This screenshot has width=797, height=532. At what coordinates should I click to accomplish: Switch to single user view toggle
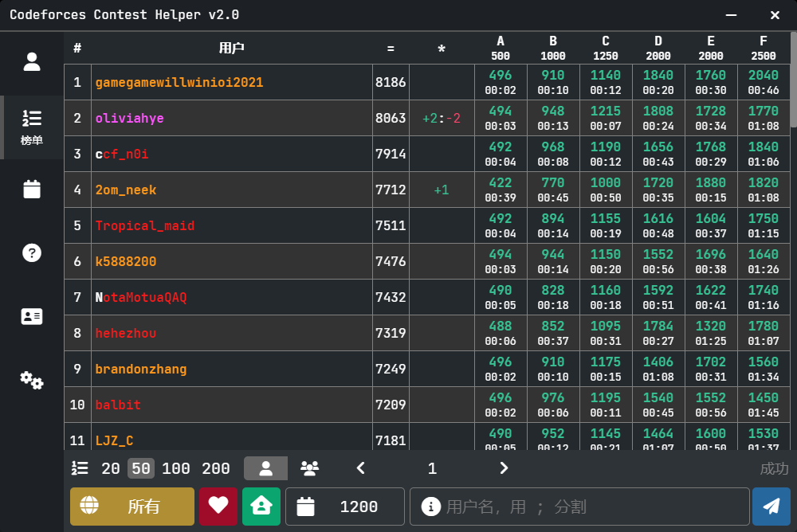point(265,468)
